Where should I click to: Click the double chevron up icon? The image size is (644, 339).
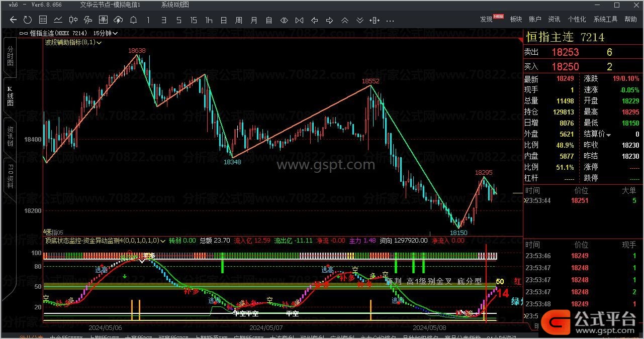point(345,20)
